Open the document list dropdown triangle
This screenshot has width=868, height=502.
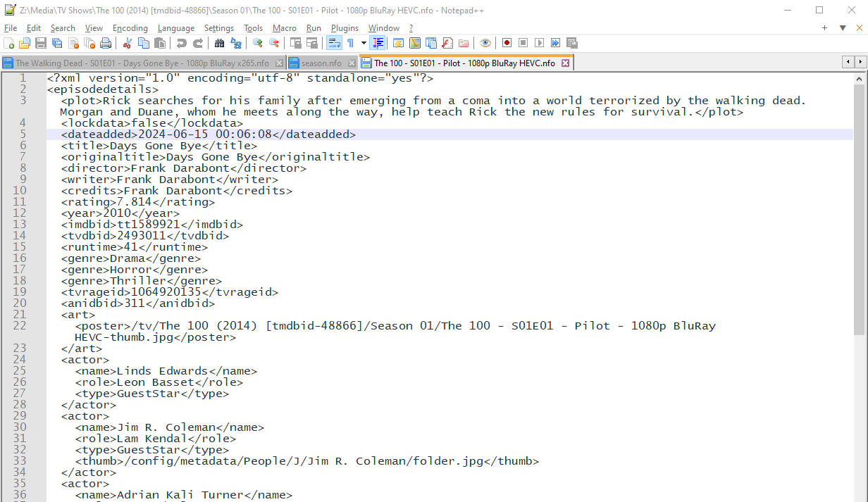[842, 27]
